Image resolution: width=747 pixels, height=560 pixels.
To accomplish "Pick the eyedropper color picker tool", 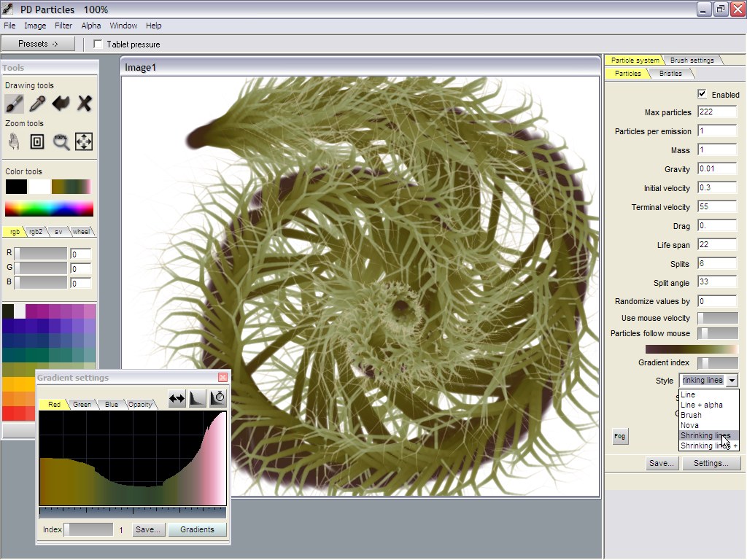I will [38, 104].
